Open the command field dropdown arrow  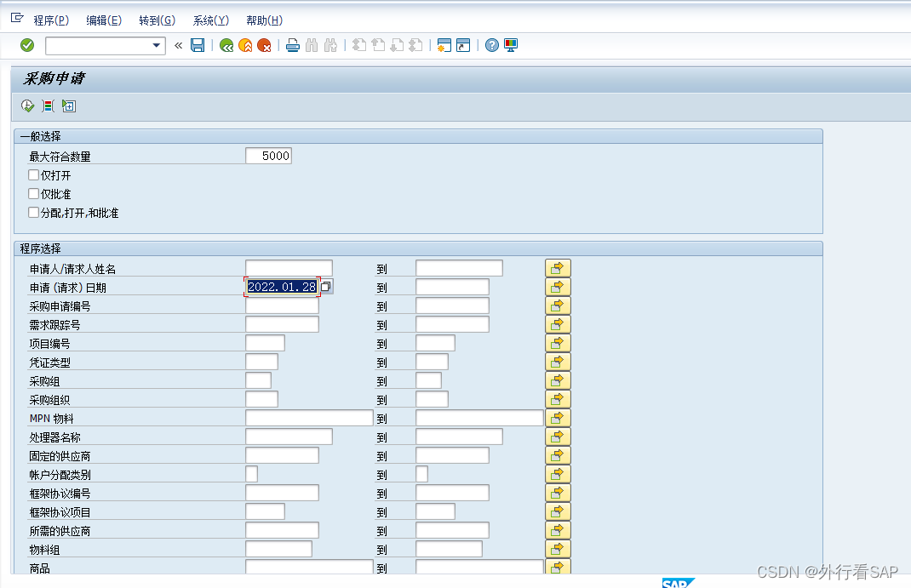coord(156,45)
